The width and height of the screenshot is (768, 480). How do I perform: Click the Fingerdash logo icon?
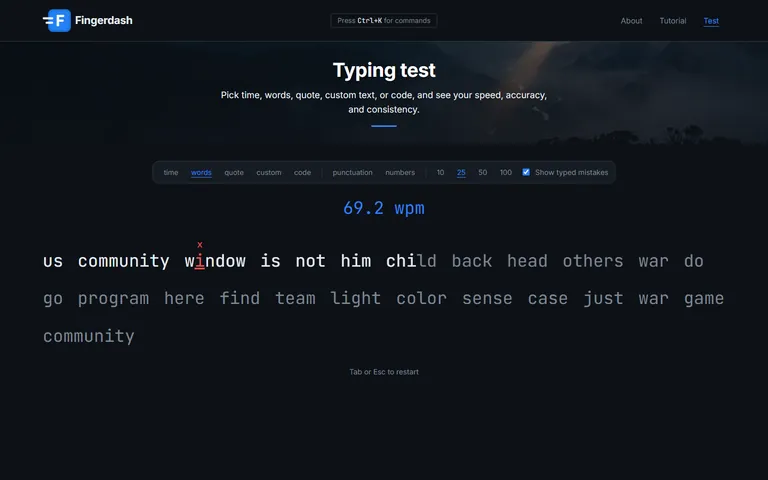pyautogui.click(x=57, y=21)
